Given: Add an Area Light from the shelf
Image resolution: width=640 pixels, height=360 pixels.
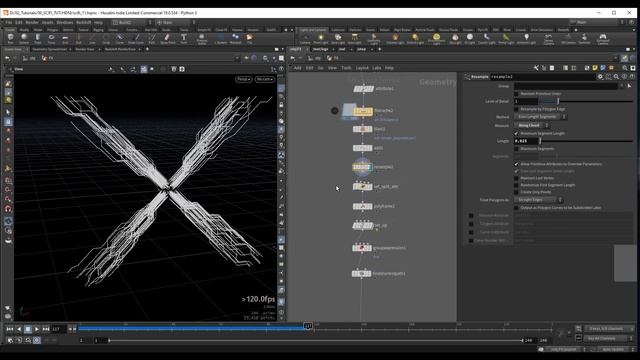Looking at the screenshot, I should (354, 39).
